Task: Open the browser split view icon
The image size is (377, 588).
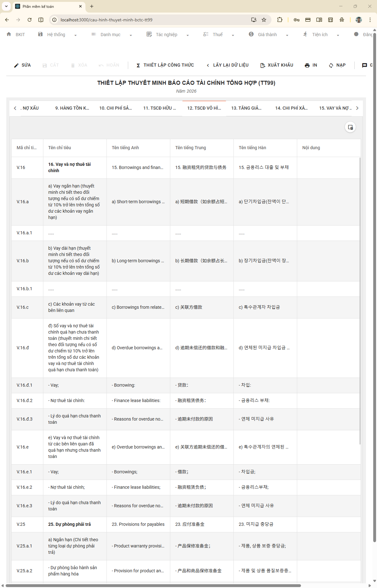Action: point(41,20)
